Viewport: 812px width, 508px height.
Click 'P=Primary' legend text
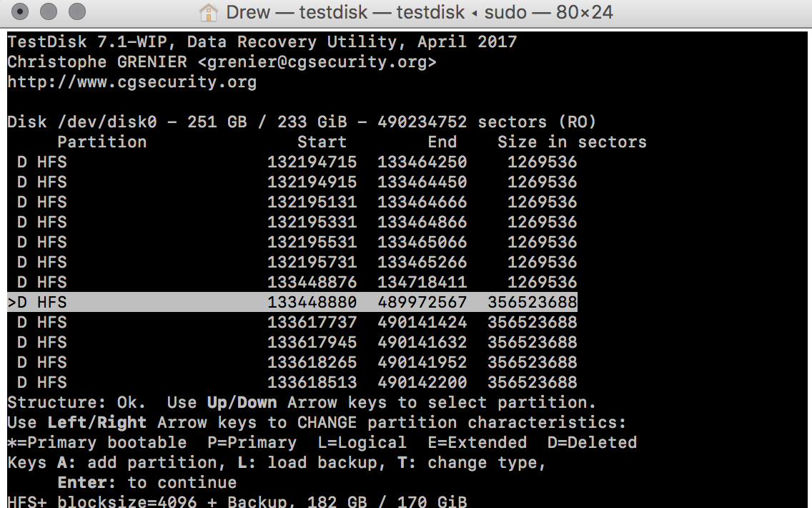(x=252, y=443)
